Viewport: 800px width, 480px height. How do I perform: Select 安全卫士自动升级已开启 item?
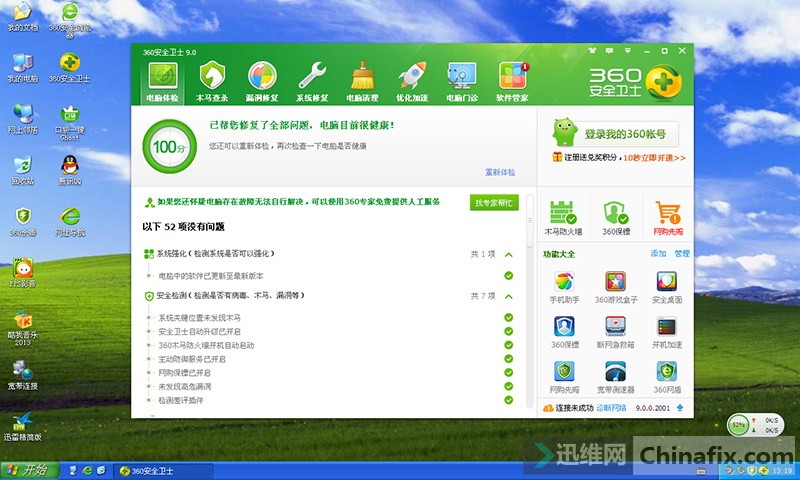(199, 332)
